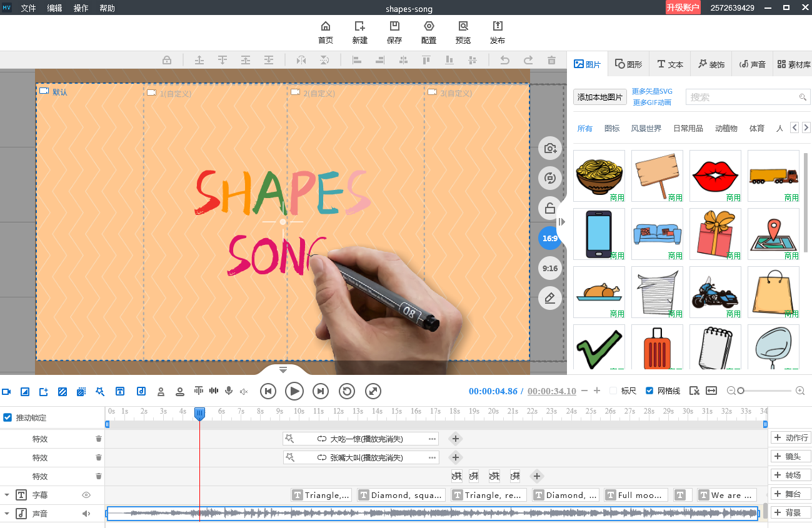Click the Preview icon in top toolbar
The width and height of the screenshot is (812, 528).
pyautogui.click(x=463, y=32)
